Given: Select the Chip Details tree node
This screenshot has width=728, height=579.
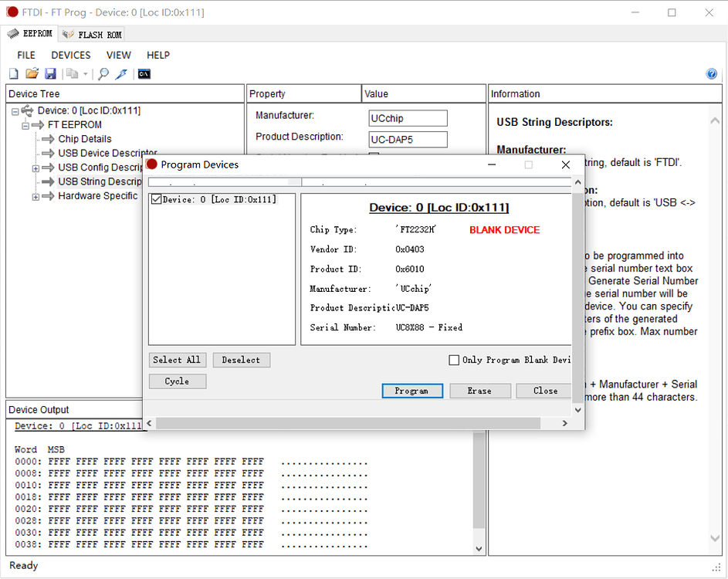Looking at the screenshot, I should pos(84,139).
